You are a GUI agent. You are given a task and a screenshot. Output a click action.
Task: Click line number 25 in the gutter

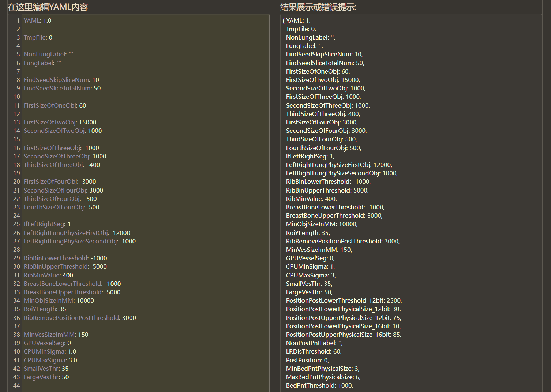coord(16,224)
